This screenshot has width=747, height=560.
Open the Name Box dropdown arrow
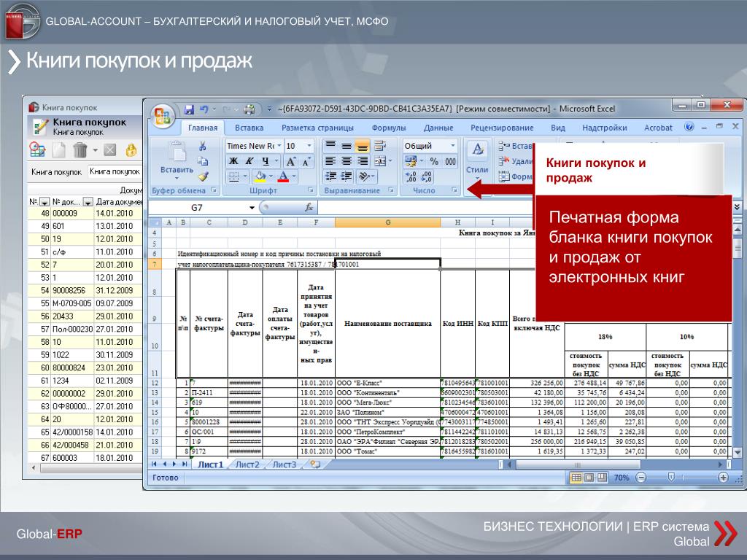tap(252, 208)
